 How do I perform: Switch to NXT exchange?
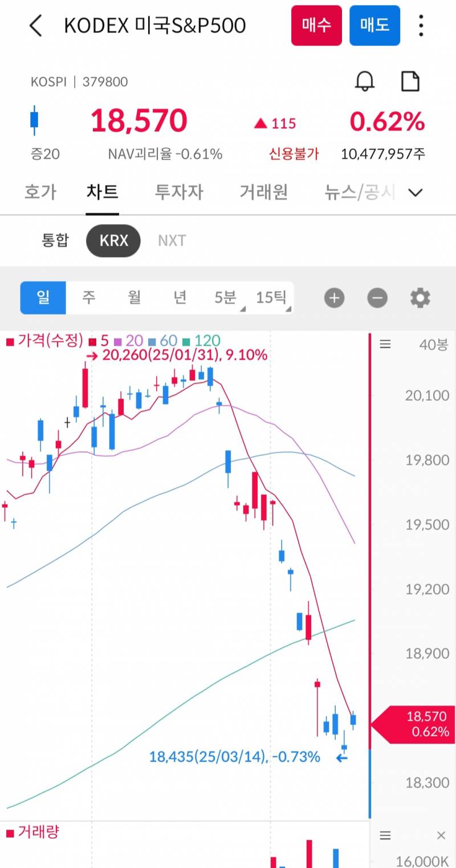pyautogui.click(x=172, y=241)
